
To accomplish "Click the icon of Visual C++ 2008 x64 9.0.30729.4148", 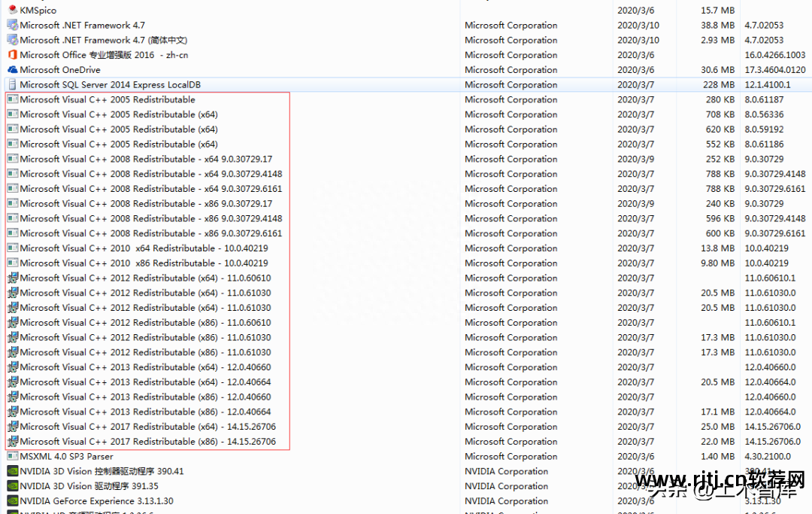I will (13, 174).
